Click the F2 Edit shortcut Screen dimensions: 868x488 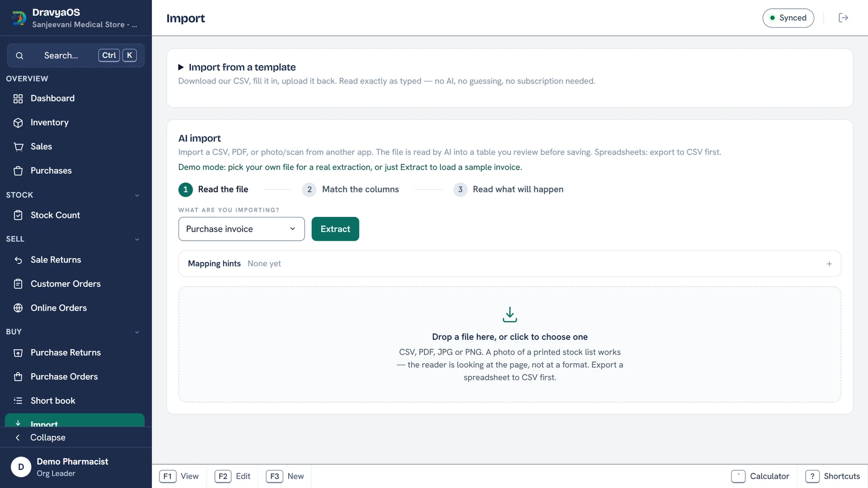pyautogui.click(x=233, y=476)
